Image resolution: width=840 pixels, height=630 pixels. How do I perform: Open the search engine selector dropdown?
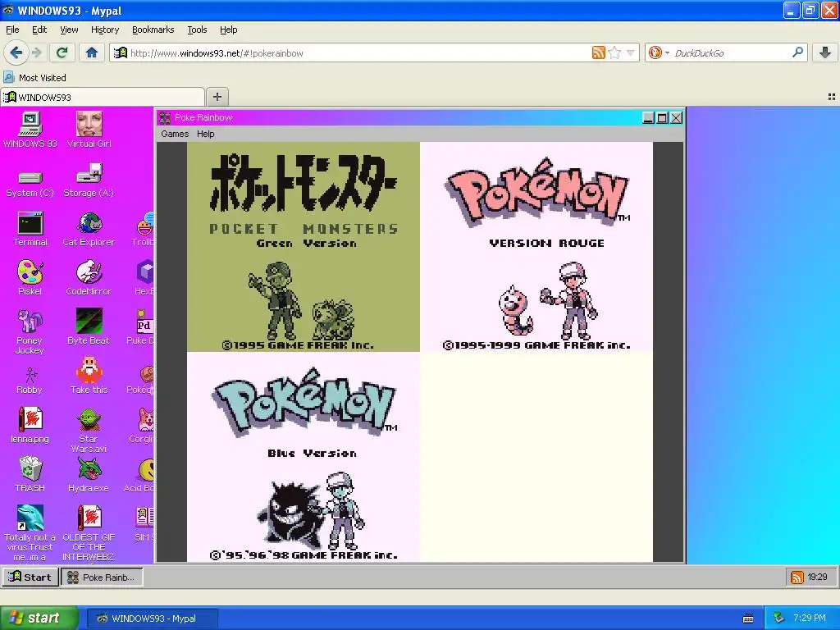tap(659, 52)
